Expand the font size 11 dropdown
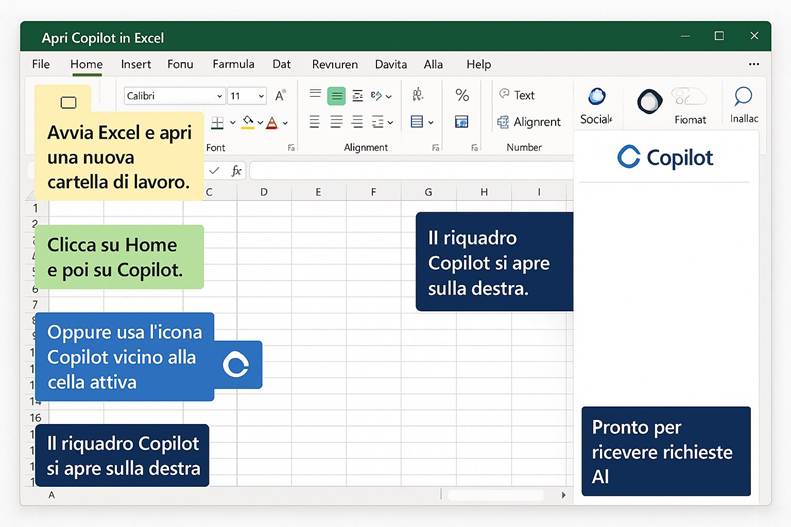The height and width of the screenshot is (527, 791). pyautogui.click(x=261, y=96)
